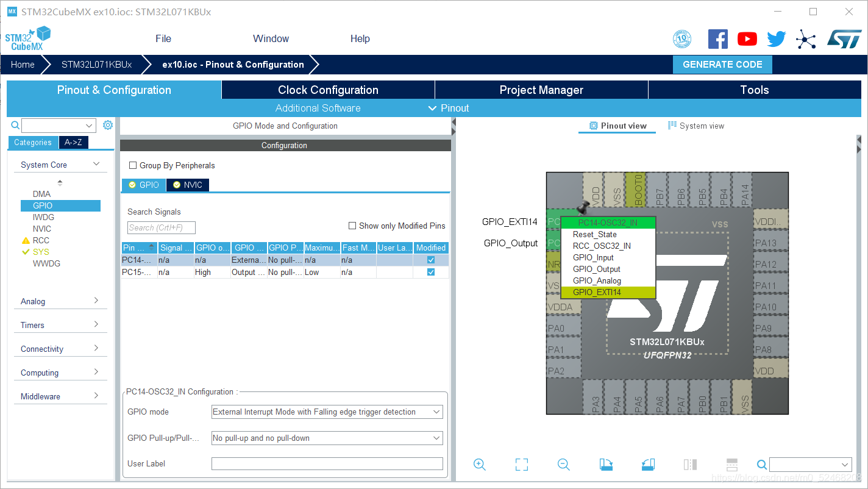
Task: Click the pin search magnifier icon
Action: pyautogui.click(x=762, y=465)
